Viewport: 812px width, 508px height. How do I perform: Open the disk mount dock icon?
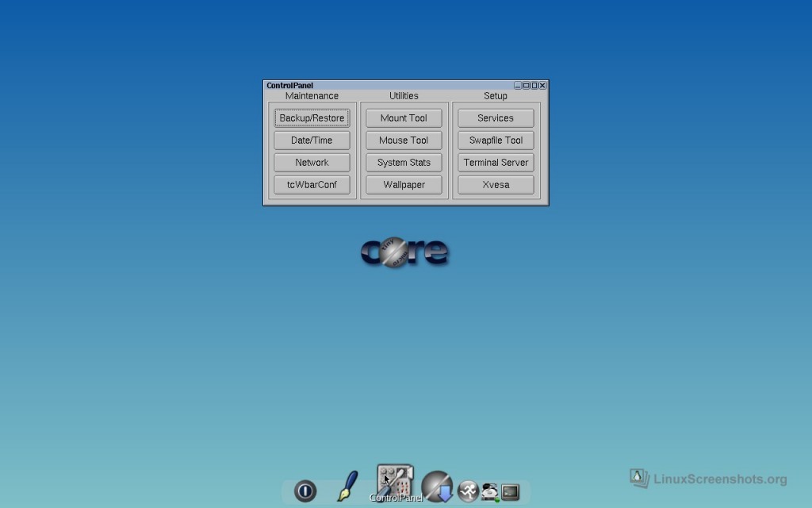pyautogui.click(x=490, y=491)
